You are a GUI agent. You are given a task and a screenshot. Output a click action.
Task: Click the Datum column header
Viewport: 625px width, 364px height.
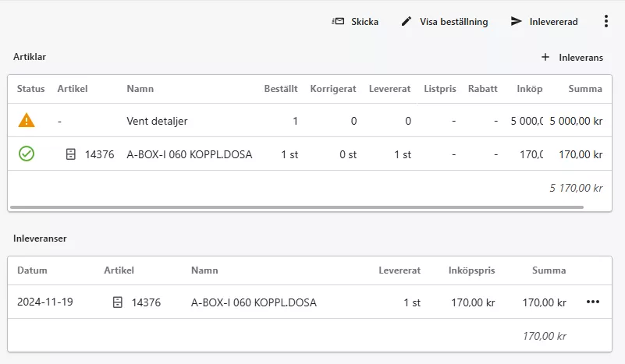[32, 270]
